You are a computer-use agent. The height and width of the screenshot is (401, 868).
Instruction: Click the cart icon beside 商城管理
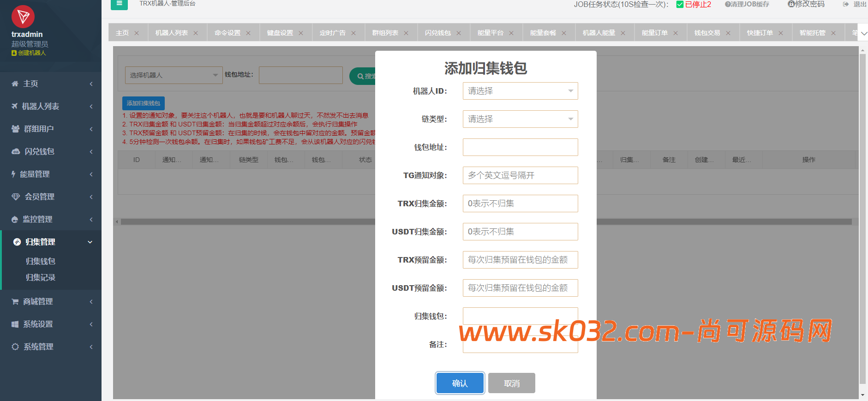point(15,301)
